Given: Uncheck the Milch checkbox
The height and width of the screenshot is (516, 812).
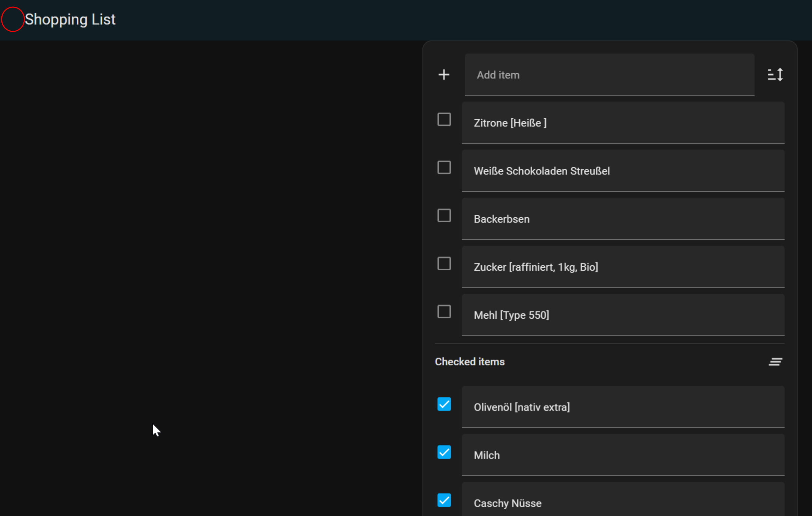Looking at the screenshot, I should pyautogui.click(x=444, y=452).
